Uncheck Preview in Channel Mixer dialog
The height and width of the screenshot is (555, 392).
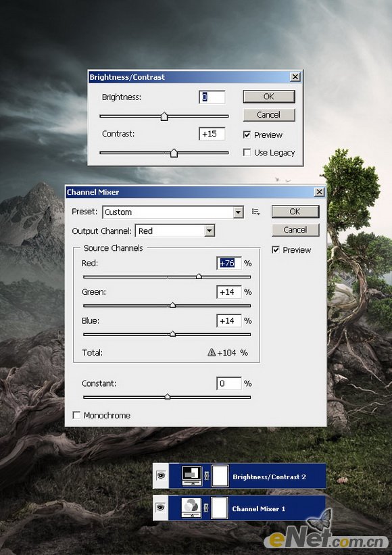point(276,249)
